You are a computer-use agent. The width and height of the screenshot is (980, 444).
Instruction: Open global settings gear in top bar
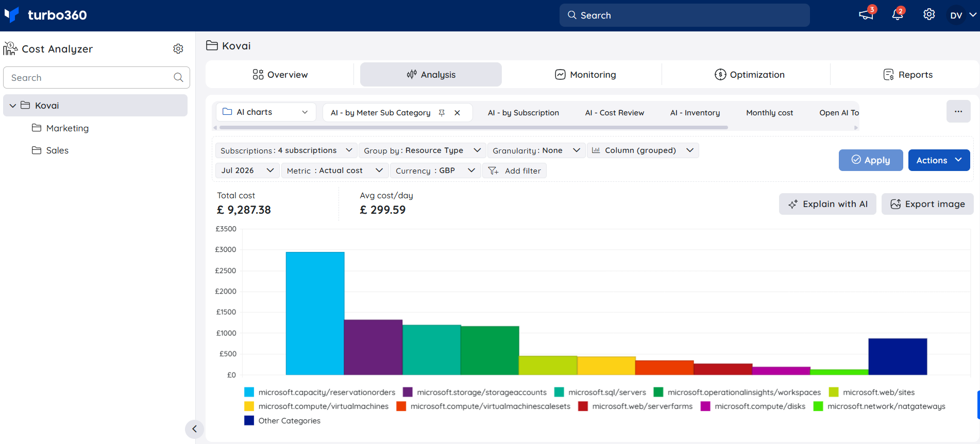click(929, 14)
